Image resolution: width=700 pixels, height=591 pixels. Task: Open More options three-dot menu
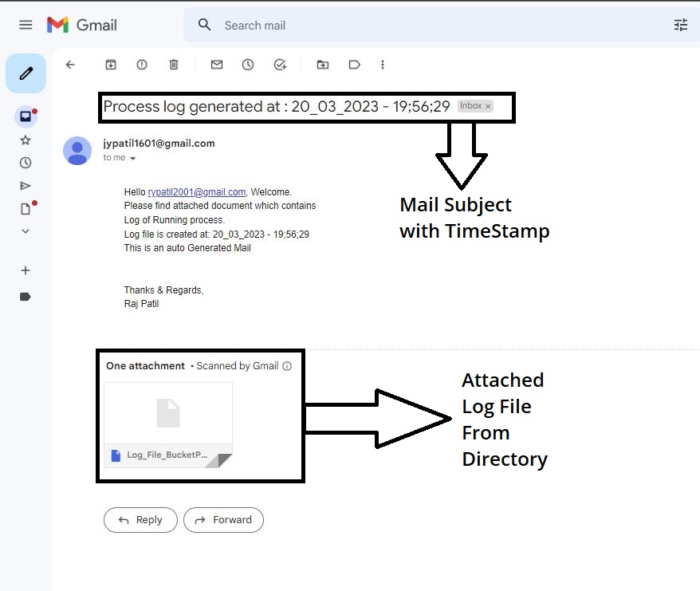coord(383,65)
